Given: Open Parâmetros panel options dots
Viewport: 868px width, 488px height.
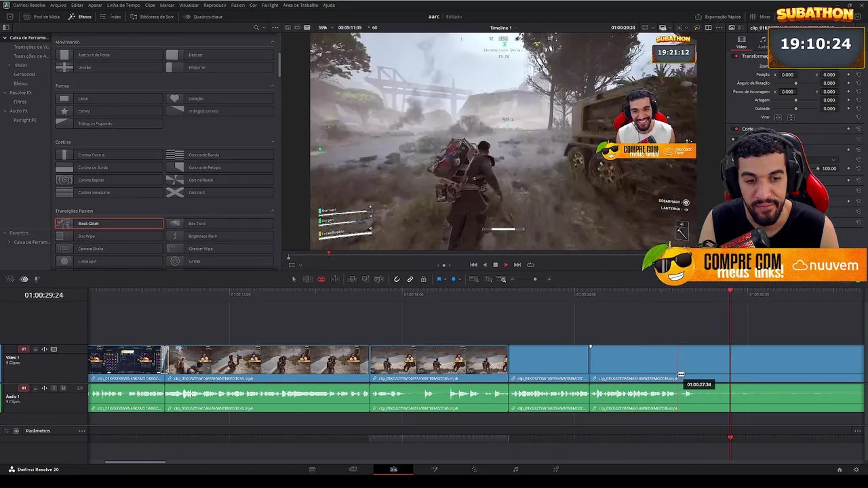Looking at the screenshot, I should pyautogui.click(x=82, y=431).
